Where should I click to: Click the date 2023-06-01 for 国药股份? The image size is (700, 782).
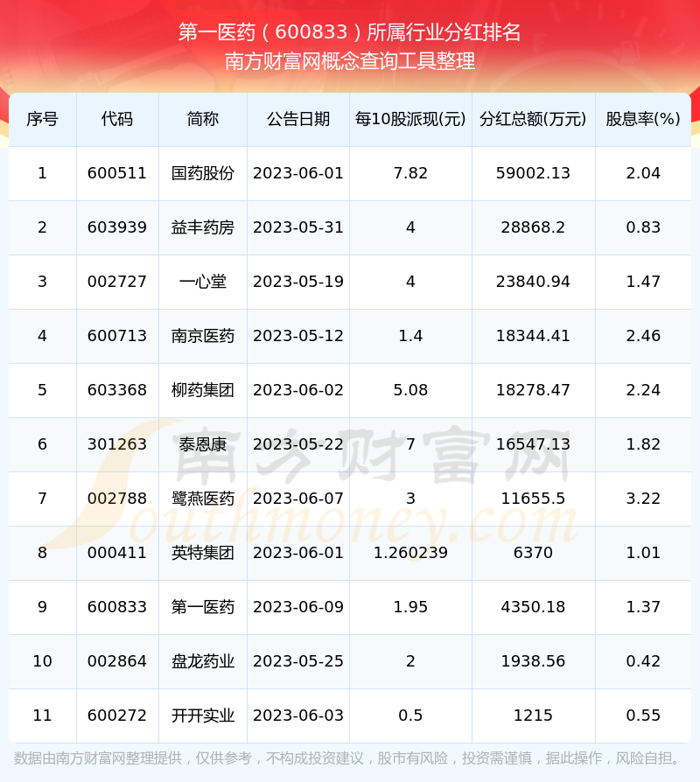coord(298,173)
